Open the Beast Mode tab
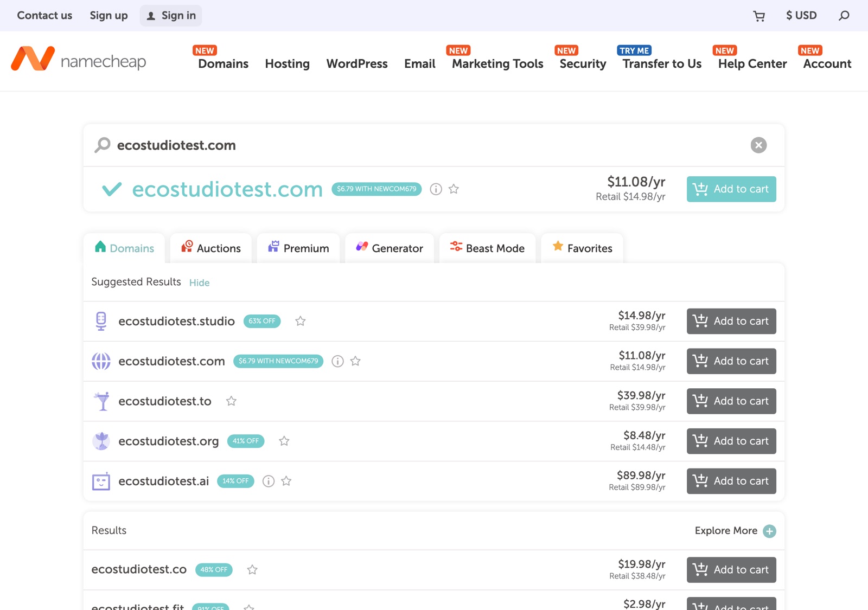 tap(487, 248)
